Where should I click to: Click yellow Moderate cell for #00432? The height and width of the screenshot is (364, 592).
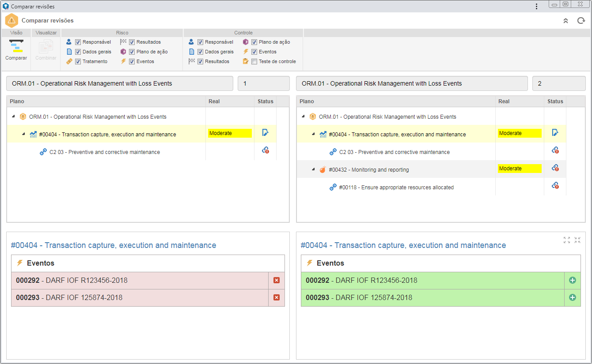[x=520, y=169]
